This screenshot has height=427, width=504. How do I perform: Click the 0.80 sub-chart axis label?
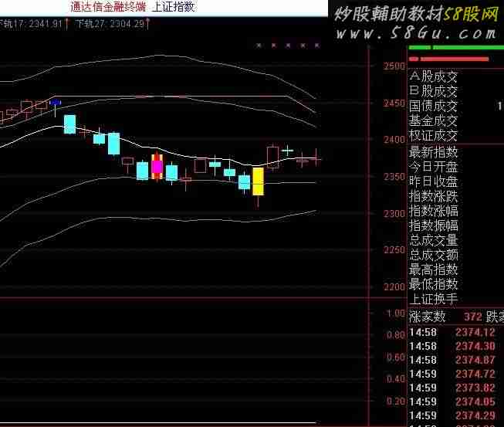click(x=395, y=335)
